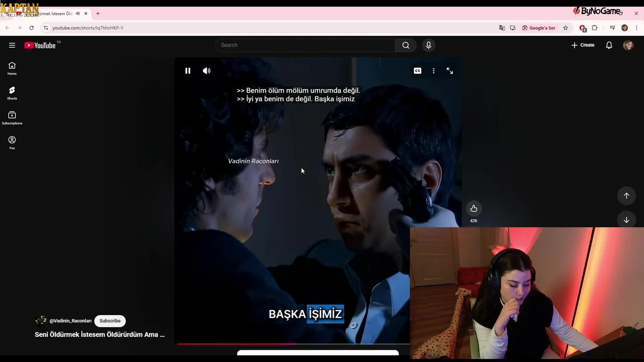Start voice search with microphone icon
The height and width of the screenshot is (362, 644).
(x=429, y=45)
